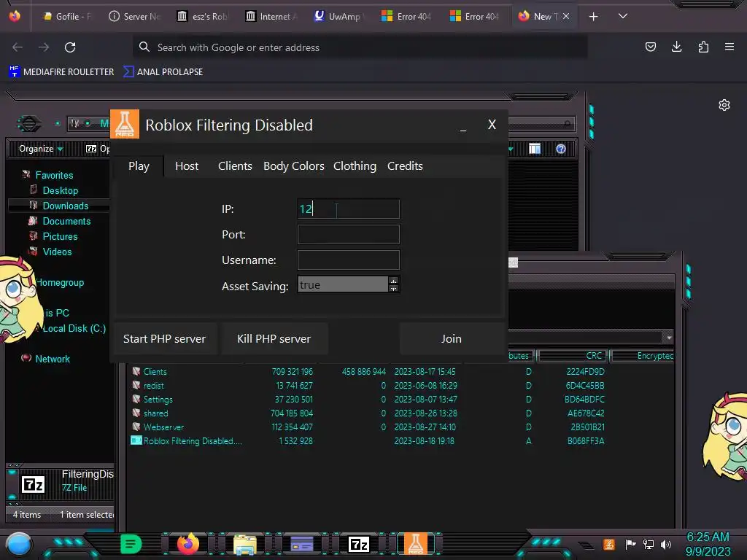Viewport: 747px width, 560px height.
Task: Open the green chat app taskbar icon
Action: tap(131, 544)
